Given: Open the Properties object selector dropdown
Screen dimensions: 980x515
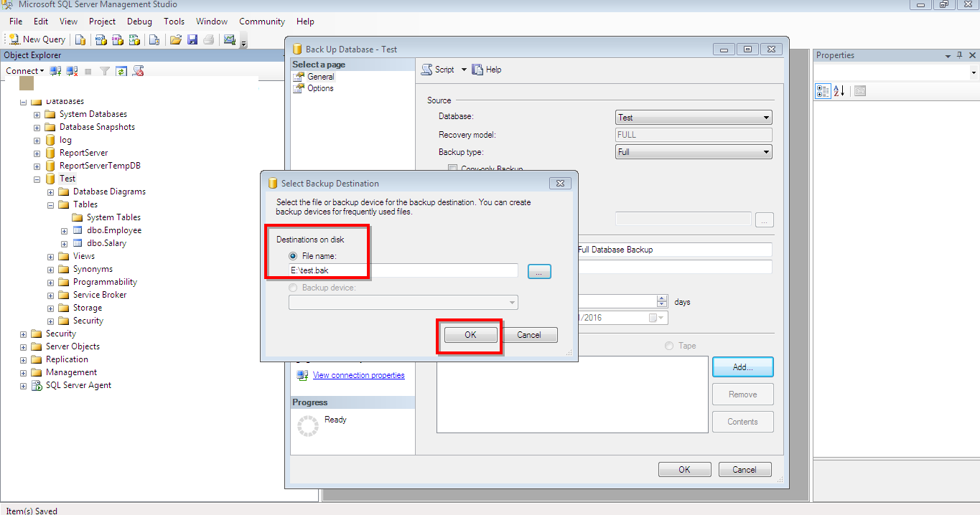Looking at the screenshot, I should click(x=974, y=72).
